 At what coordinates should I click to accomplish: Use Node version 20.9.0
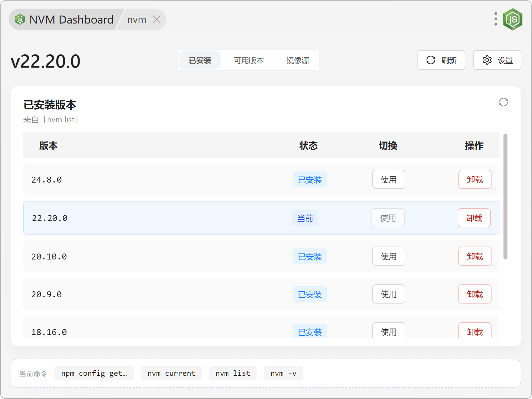(388, 294)
